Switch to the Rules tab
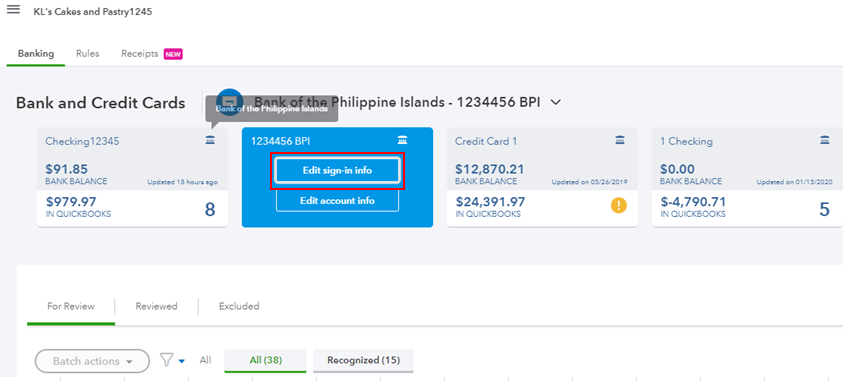Image resolution: width=843 pixels, height=381 pixels. point(88,54)
